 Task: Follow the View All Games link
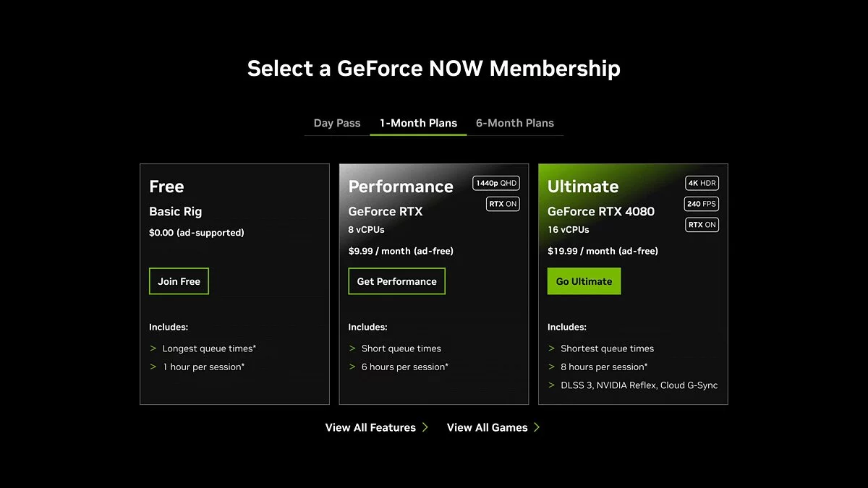click(x=487, y=427)
